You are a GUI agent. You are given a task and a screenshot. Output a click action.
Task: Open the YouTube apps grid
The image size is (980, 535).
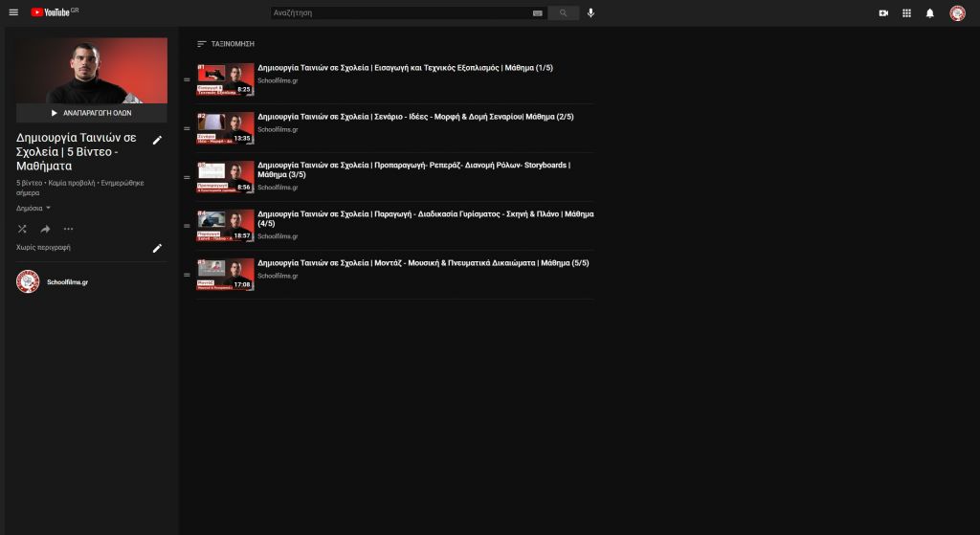pyautogui.click(x=906, y=12)
